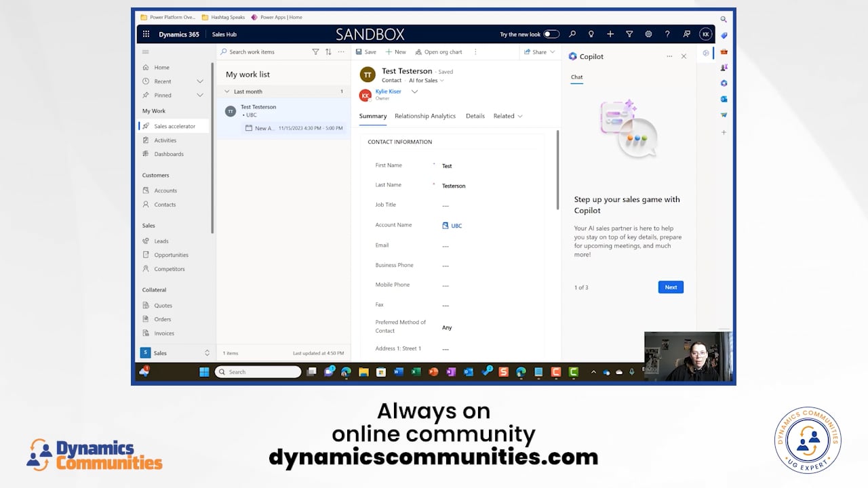
Task: Add a sidebar app with the plus icon
Action: [724, 132]
